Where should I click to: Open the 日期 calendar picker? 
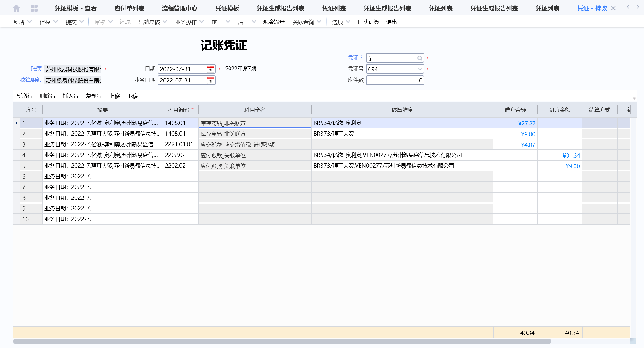(x=210, y=69)
